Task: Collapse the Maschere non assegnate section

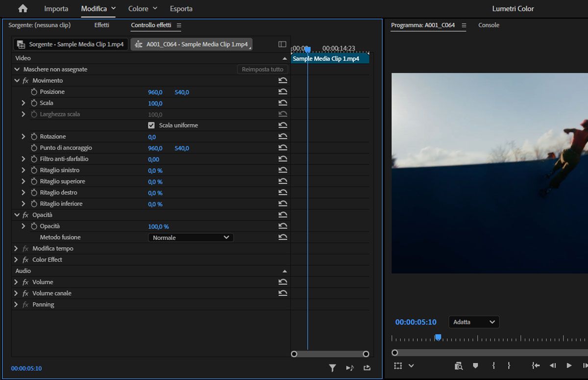Action: click(17, 70)
